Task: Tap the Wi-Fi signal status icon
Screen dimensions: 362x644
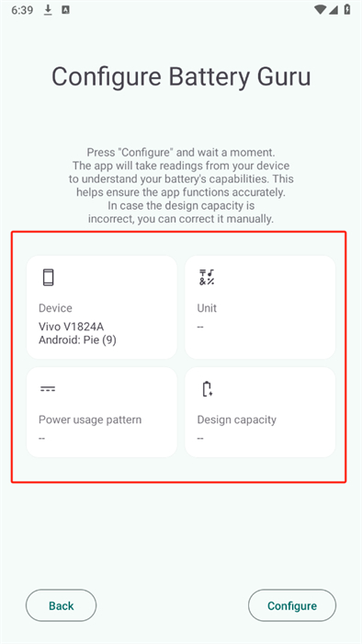Action: [320, 10]
